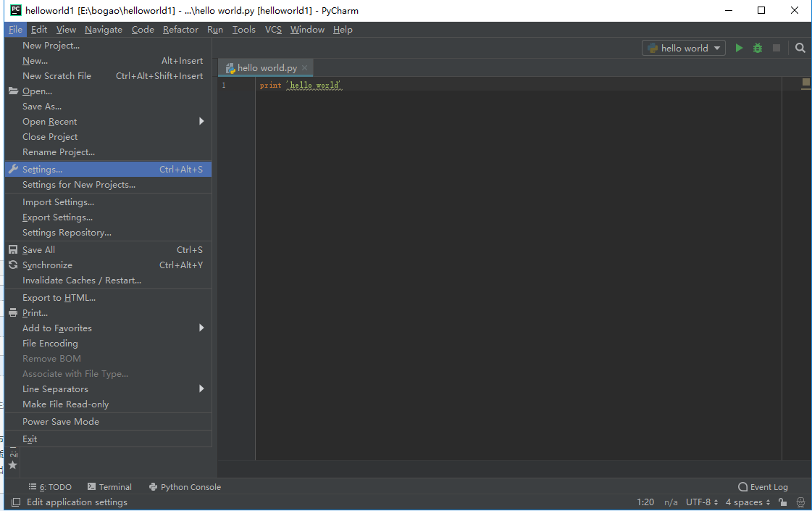Click the n/a line separator status entry

[671, 502]
